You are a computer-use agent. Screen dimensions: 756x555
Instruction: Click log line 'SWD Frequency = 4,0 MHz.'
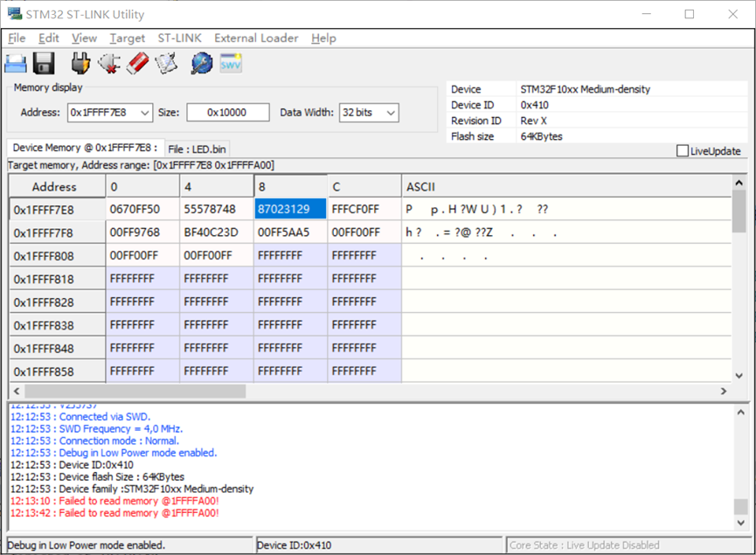(96, 428)
